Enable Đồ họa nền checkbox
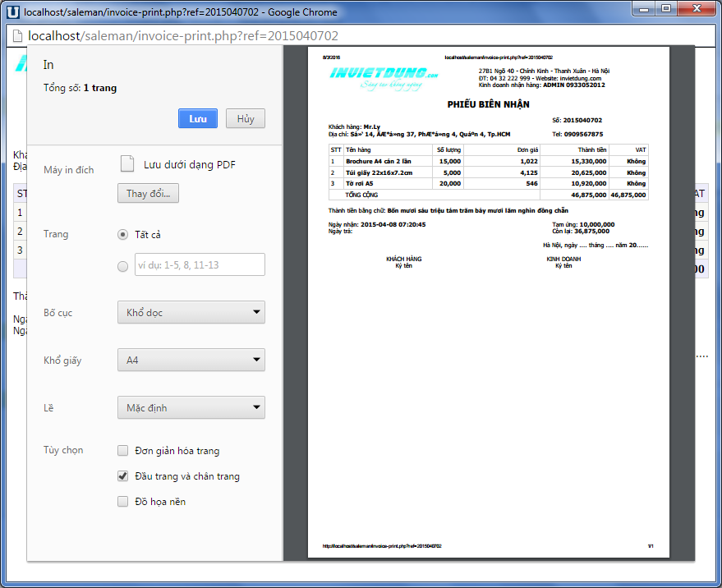722x588 pixels. coord(123,502)
